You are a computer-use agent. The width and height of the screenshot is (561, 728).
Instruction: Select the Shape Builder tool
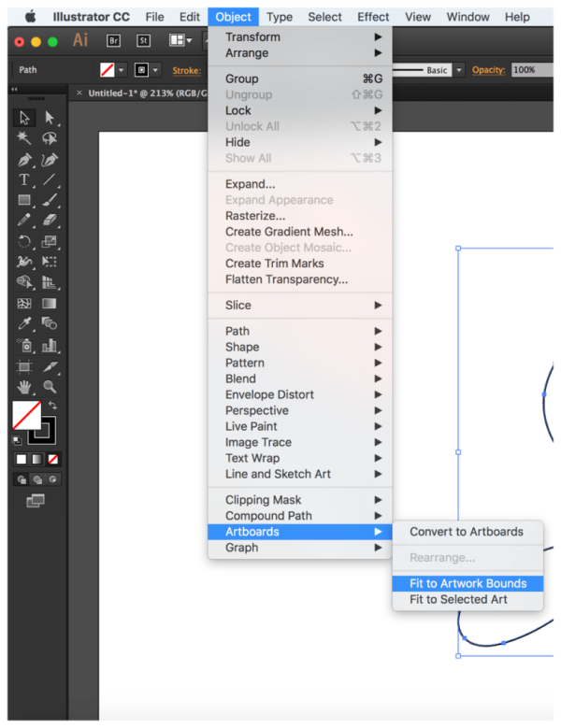24,282
